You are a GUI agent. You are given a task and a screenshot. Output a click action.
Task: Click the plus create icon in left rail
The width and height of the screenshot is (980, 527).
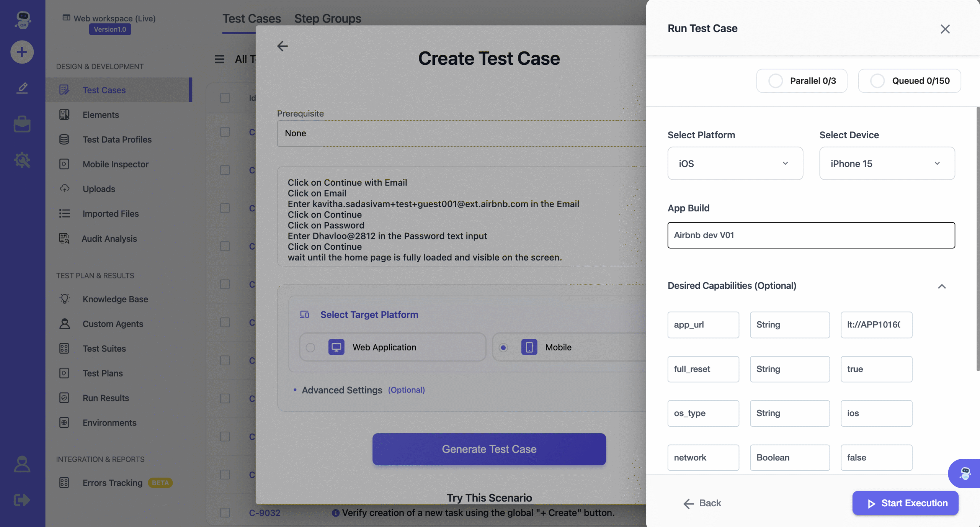tap(22, 52)
